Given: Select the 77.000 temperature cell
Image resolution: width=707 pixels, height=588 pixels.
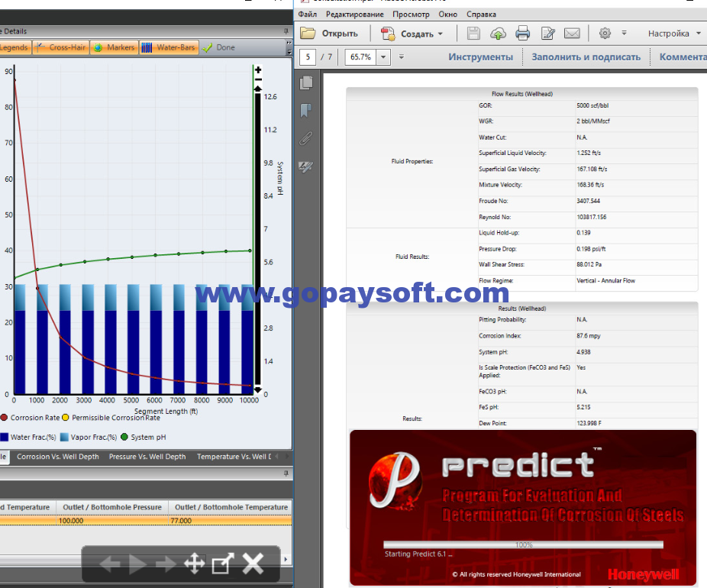Looking at the screenshot, I should (x=231, y=520).
